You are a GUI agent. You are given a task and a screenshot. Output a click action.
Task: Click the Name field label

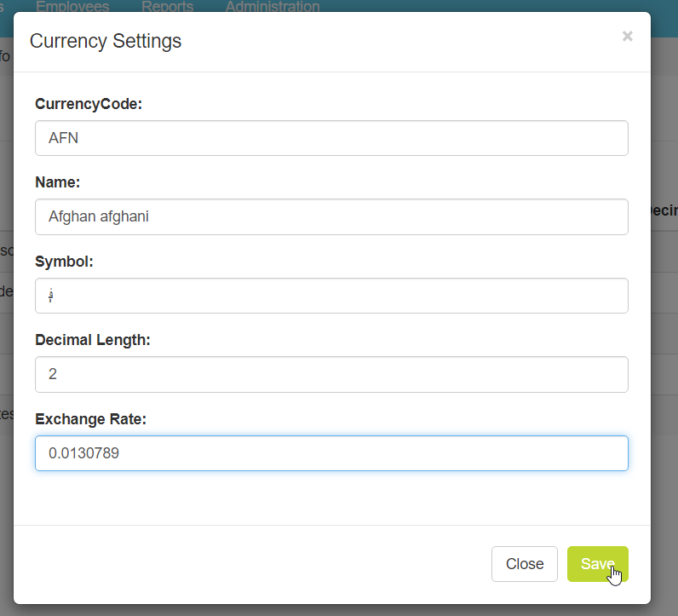pos(57,182)
